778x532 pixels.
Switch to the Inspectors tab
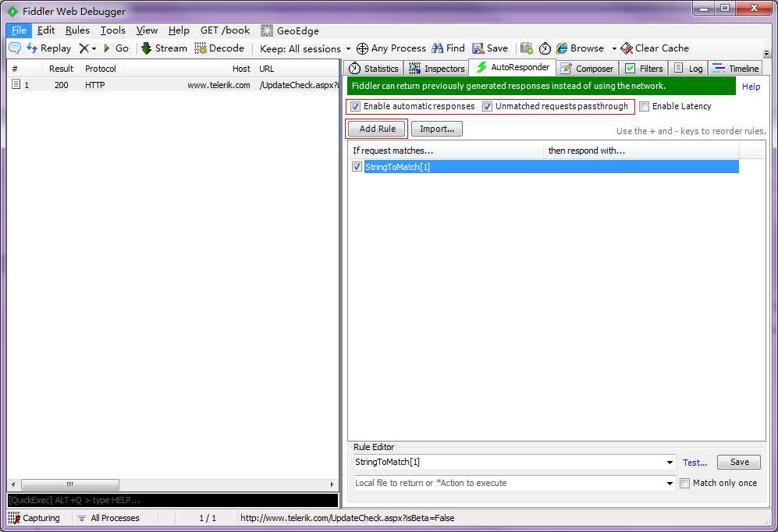[437, 69]
